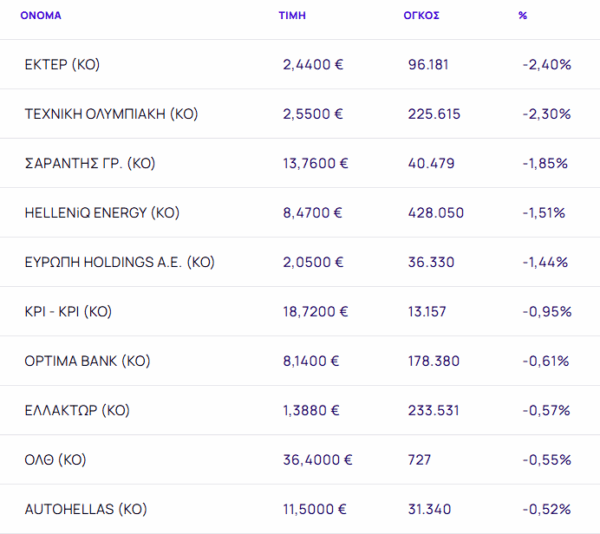Click change -0,52% value
Screen dimensions: 600x534
click(546, 509)
